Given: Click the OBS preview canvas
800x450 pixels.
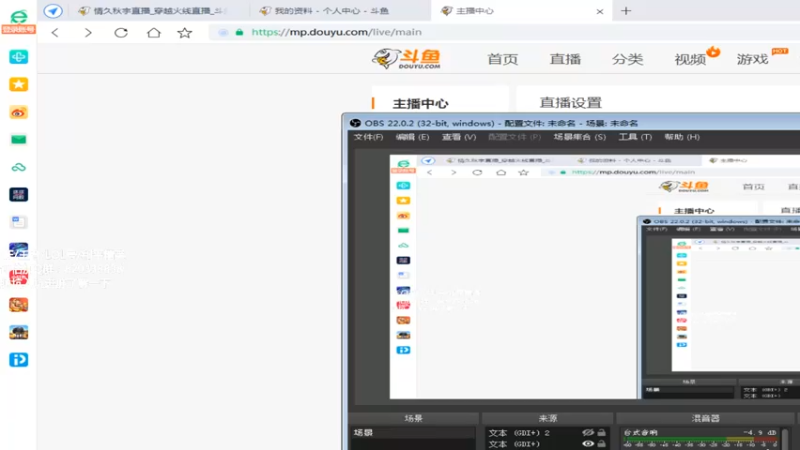Looking at the screenshot, I should (594, 277).
